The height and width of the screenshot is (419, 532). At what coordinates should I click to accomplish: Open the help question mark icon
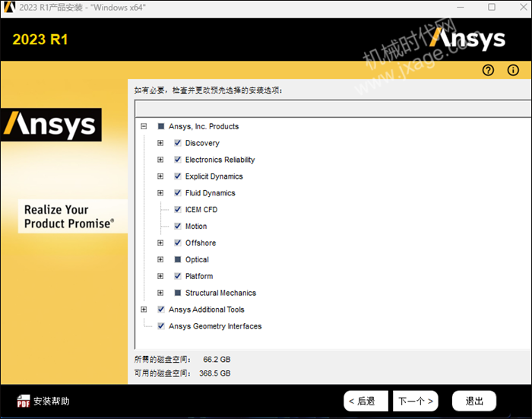[x=488, y=70]
